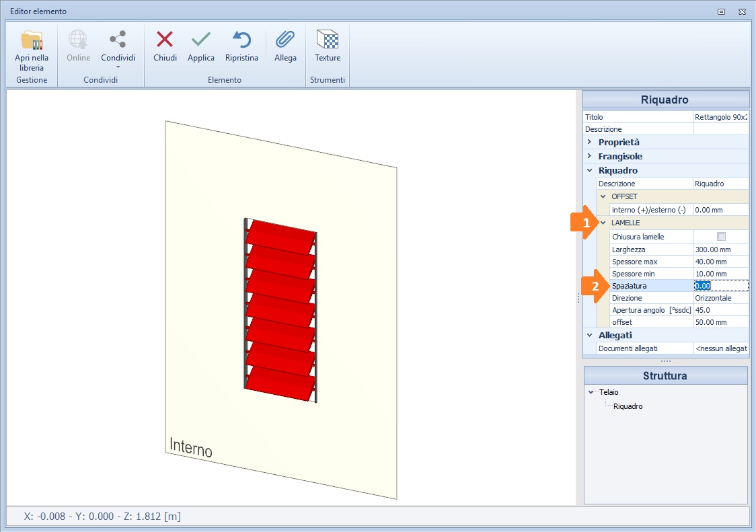
Task: Open the Texture tool
Action: point(328,40)
